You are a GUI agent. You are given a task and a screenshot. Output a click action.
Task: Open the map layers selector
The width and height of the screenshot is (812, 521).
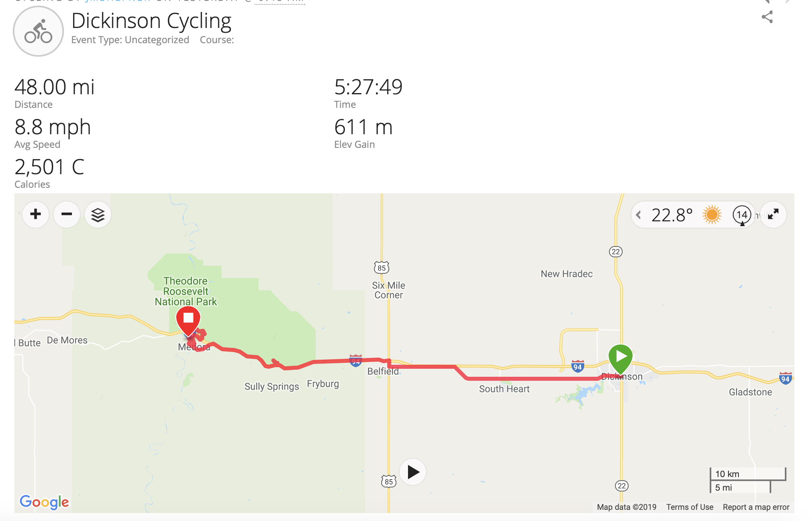[98, 215]
